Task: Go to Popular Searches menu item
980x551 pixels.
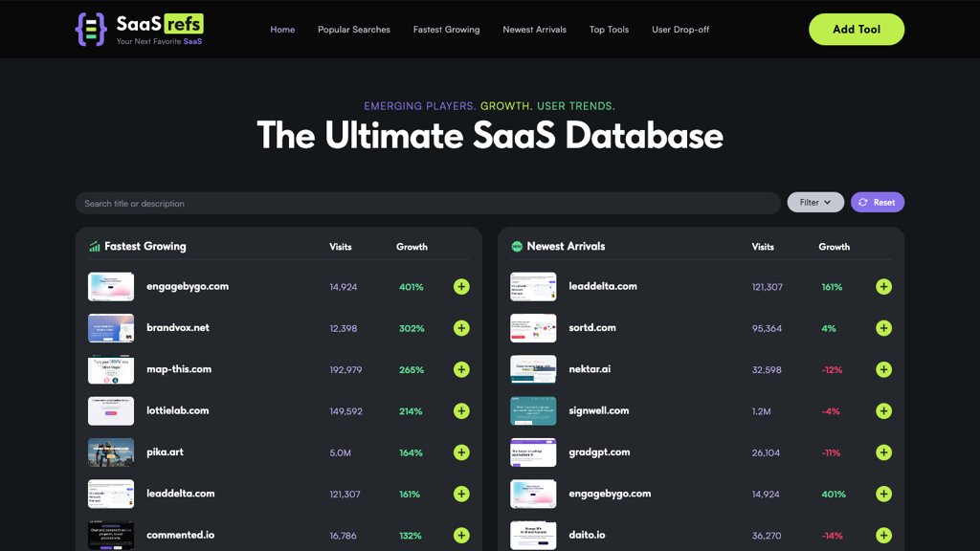Action: coord(353,30)
